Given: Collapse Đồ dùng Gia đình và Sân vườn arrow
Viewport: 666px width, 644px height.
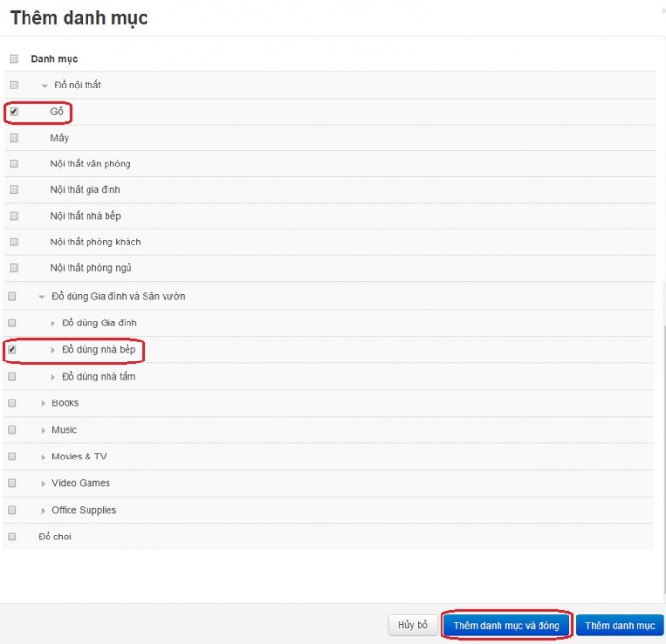Looking at the screenshot, I should coord(42,297).
